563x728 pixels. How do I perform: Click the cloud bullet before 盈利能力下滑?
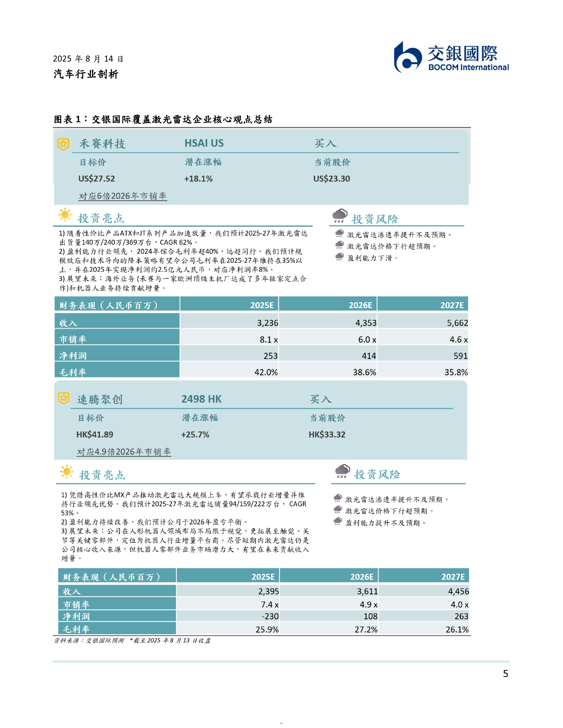(x=340, y=257)
